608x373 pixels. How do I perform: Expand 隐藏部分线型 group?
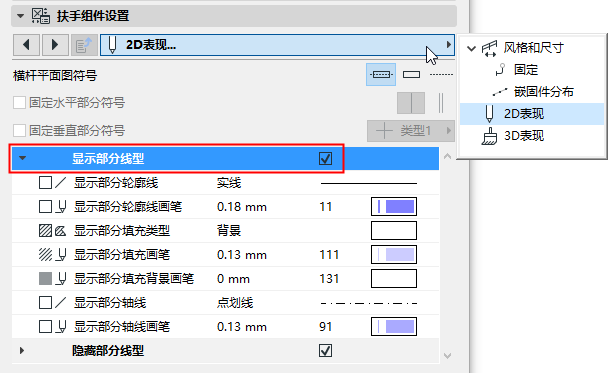[x=22, y=351]
